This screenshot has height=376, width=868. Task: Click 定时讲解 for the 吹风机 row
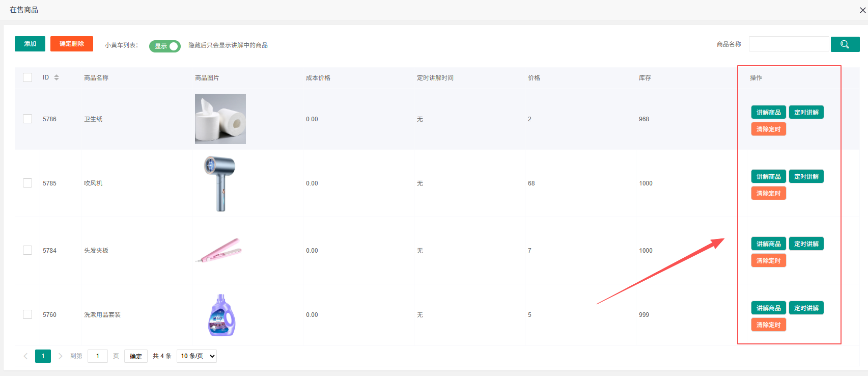coord(806,176)
